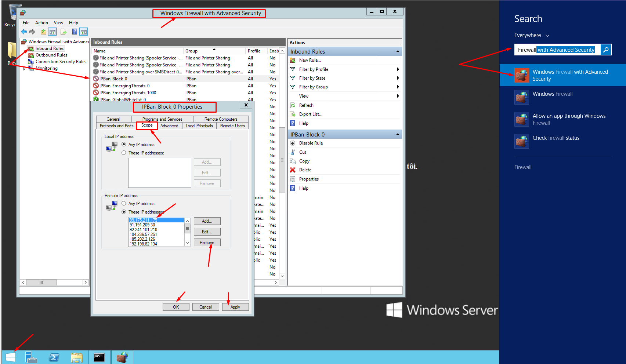
Task: Click the Copy icon in Actions pane
Action: tap(293, 161)
